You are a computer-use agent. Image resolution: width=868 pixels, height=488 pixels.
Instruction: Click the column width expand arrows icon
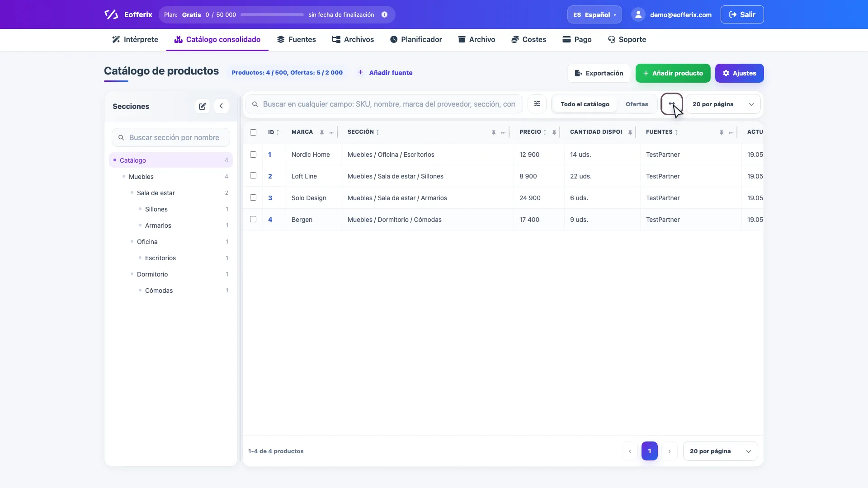672,104
